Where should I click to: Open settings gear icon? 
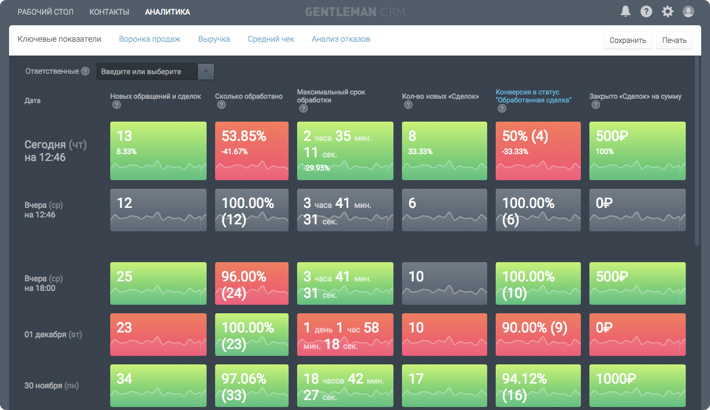667,12
